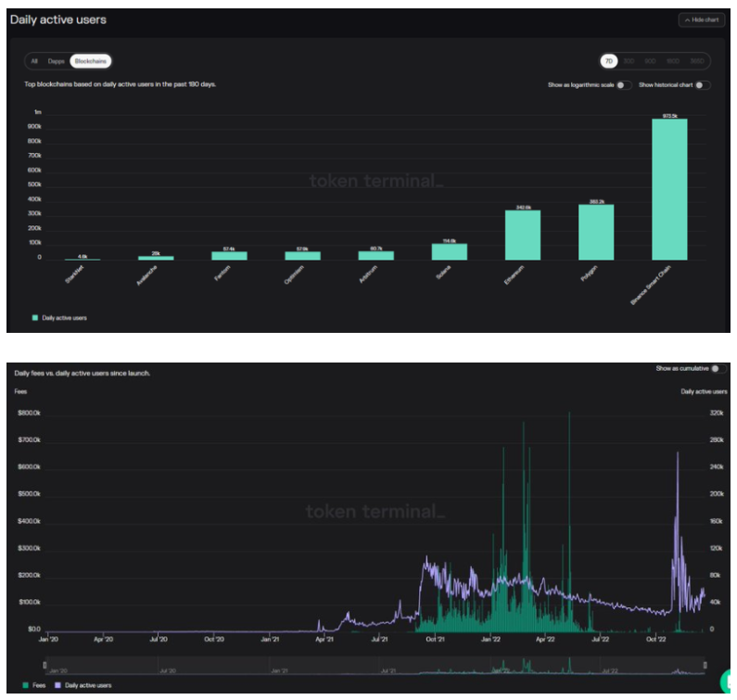Click the Solana bar in chart

pos(450,252)
